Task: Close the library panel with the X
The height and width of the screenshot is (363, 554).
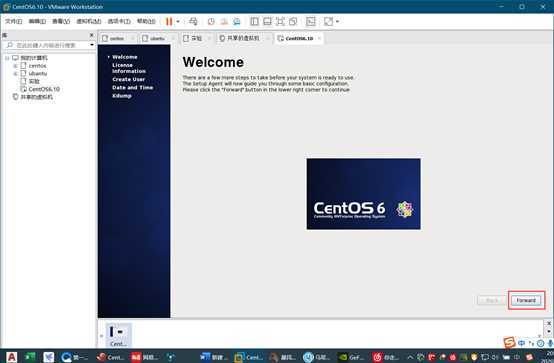Action: [92, 35]
